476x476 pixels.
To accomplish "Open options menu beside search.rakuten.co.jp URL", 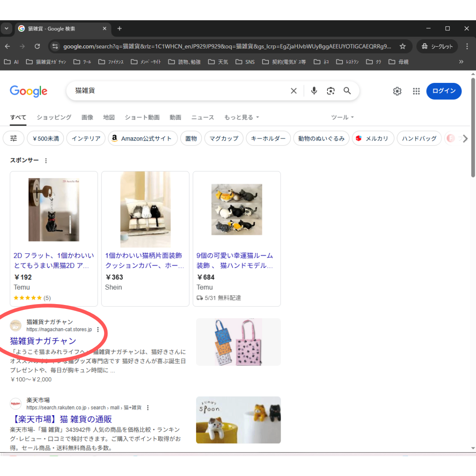I will (x=148, y=408).
